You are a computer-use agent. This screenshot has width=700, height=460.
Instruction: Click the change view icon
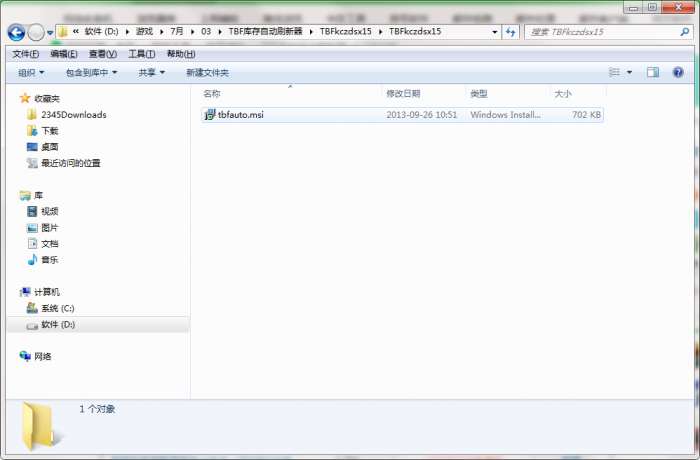tap(614, 72)
